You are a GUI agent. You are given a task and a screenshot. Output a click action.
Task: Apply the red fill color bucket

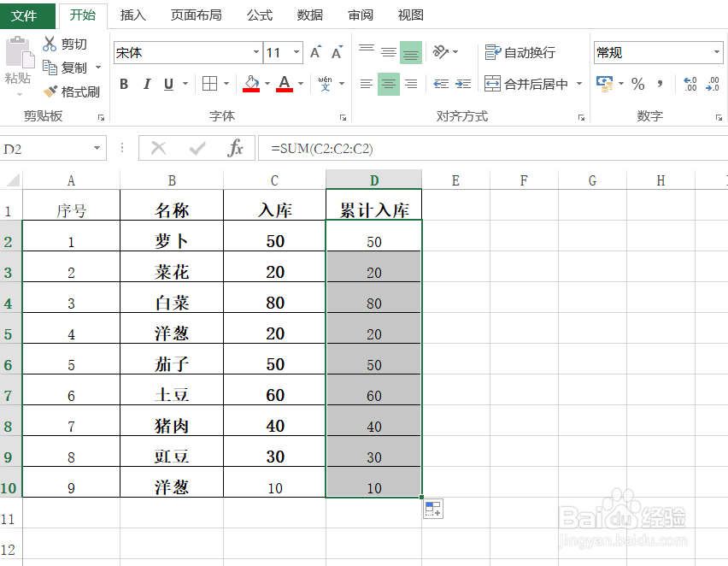251,84
